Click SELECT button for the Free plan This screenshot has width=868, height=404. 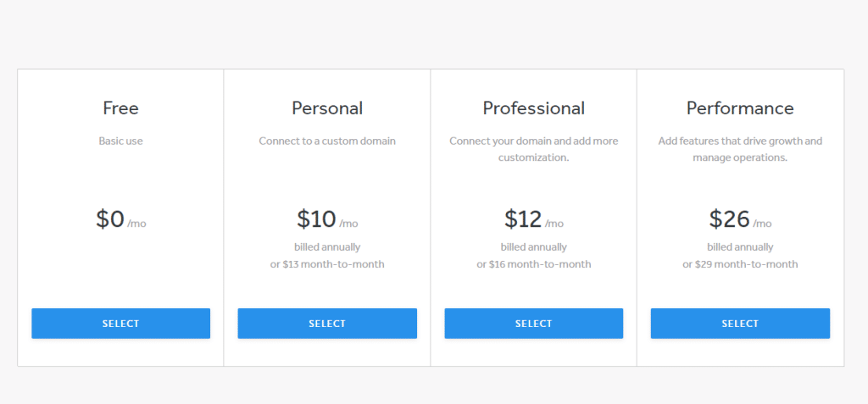[120, 324]
